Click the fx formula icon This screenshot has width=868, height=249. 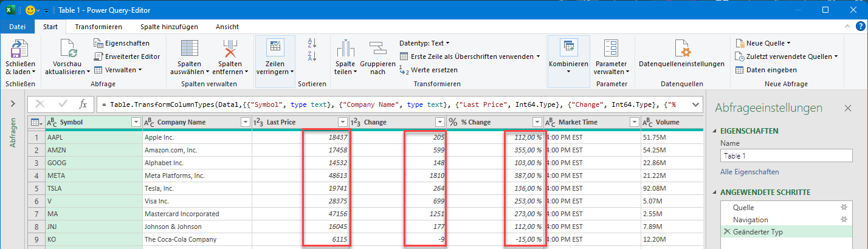coord(84,104)
